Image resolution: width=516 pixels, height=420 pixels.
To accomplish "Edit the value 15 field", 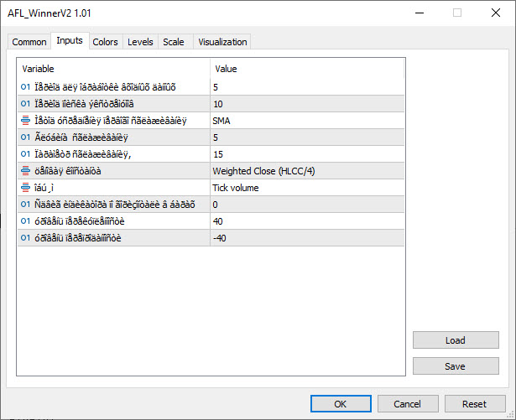I will 307,154.
